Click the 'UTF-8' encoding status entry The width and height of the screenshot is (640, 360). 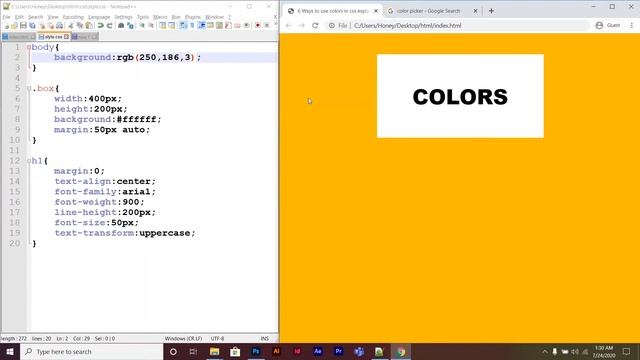click(x=218, y=338)
